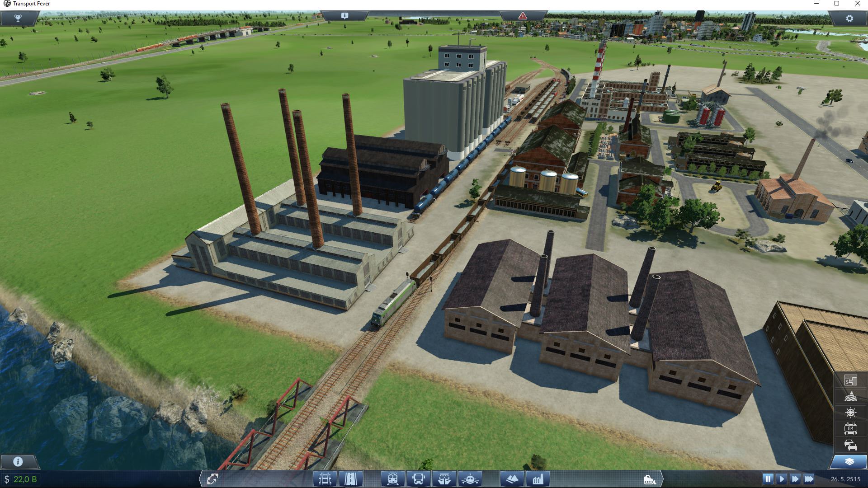This screenshot has width=868, height=488.
Task: Toggle the road traffic layer
Action: (850, 445)
